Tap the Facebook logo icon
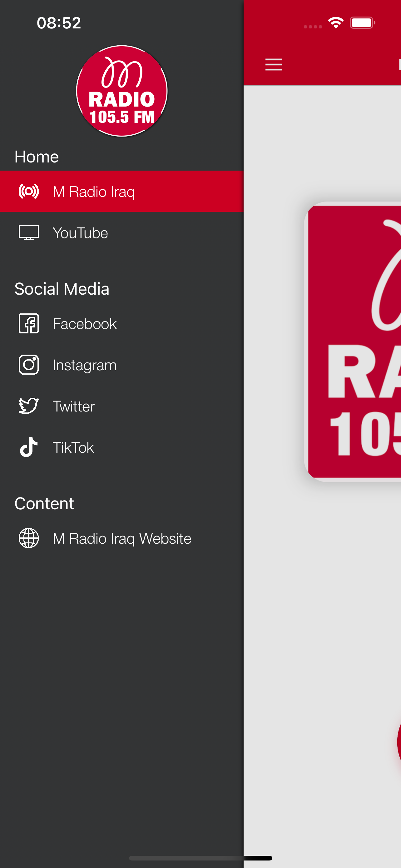 tap(29, 323)
